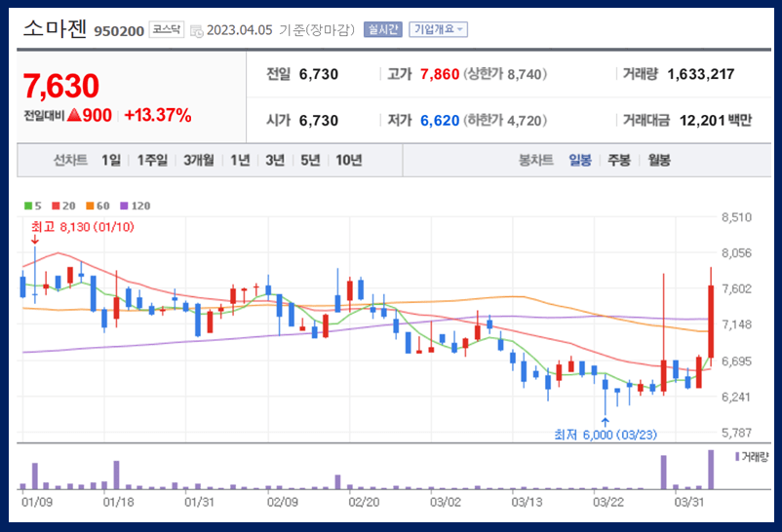Click the red 20-day moving average legend

[x=63, y=206]
